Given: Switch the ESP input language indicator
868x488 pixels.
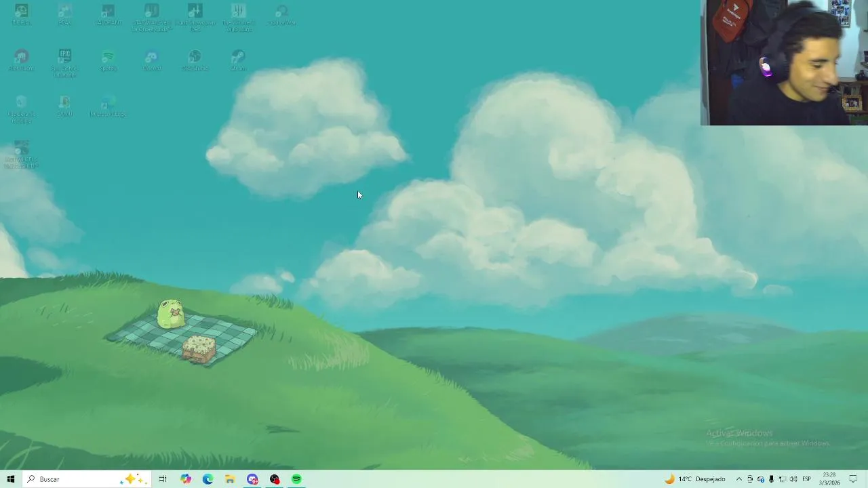Looking at the screenshot, I should (807, 479).
